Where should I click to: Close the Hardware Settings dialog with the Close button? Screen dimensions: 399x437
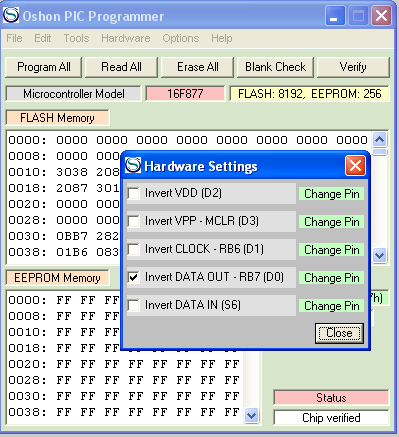click(339, 333)
